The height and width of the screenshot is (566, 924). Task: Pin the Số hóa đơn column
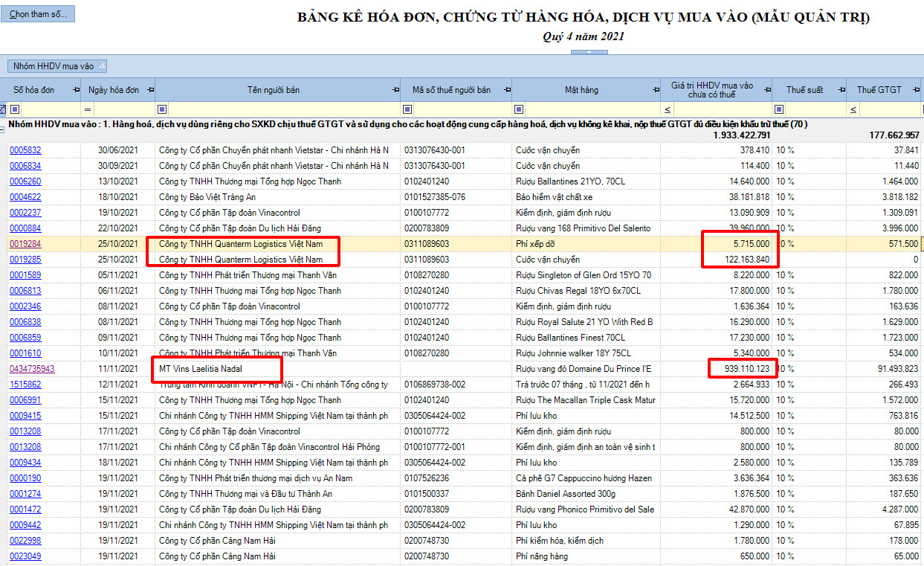(76, 90)
